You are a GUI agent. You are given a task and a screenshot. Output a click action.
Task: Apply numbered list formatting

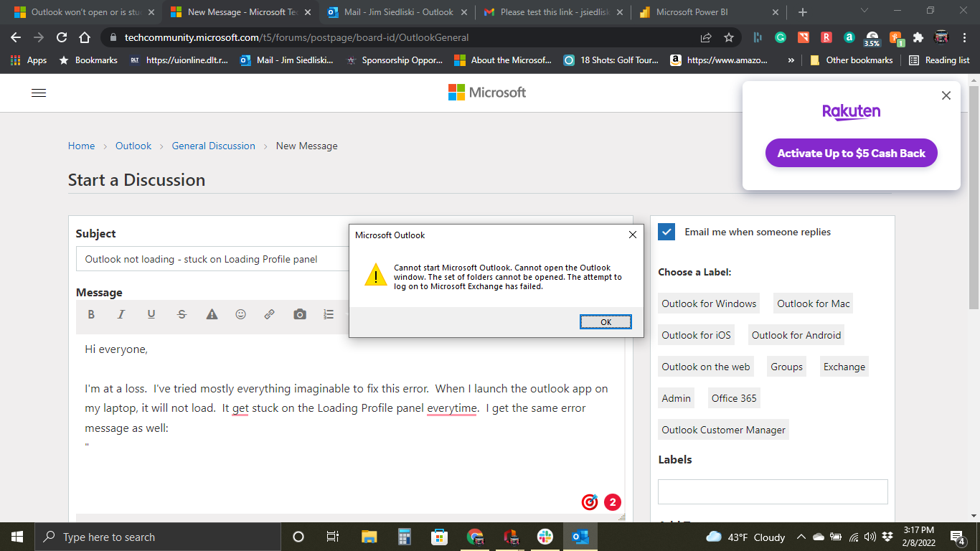pos(329,314)
